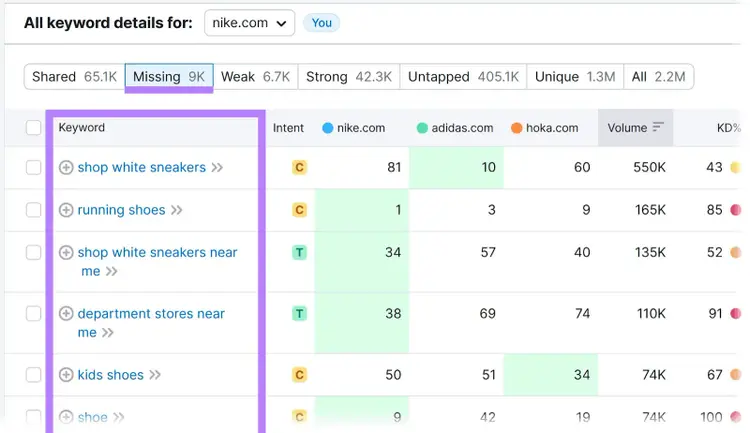Viewport: 750px width, 433px height.
Task: Select the Untapped 405.1K tab
Action: (x=463, y=77)
